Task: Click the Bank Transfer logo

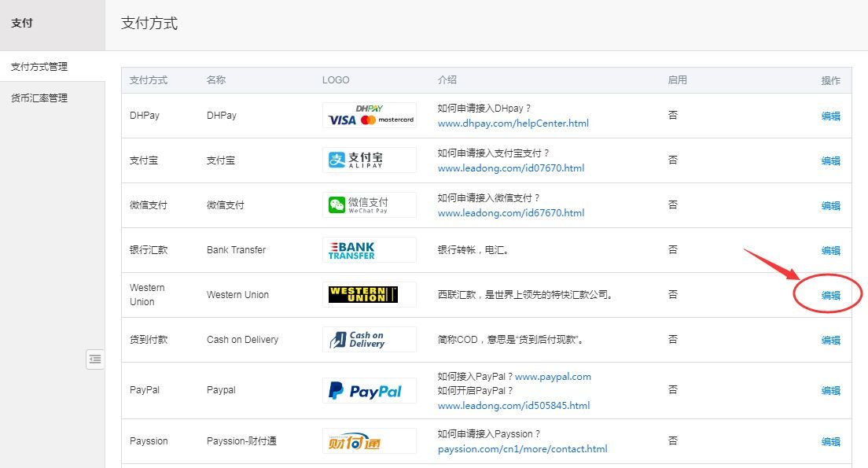Action: click(370, 250)
